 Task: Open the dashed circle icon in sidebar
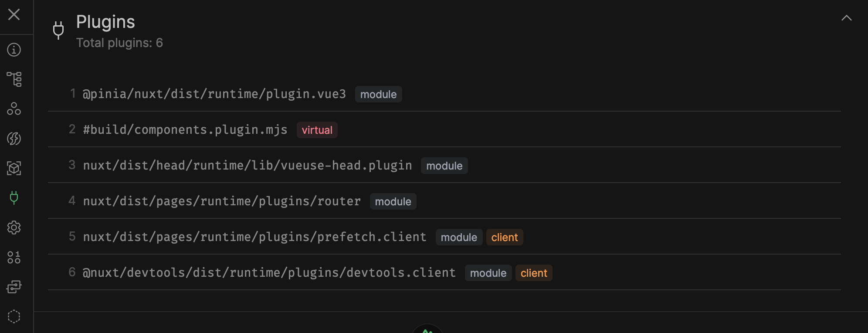click(14, 316)
